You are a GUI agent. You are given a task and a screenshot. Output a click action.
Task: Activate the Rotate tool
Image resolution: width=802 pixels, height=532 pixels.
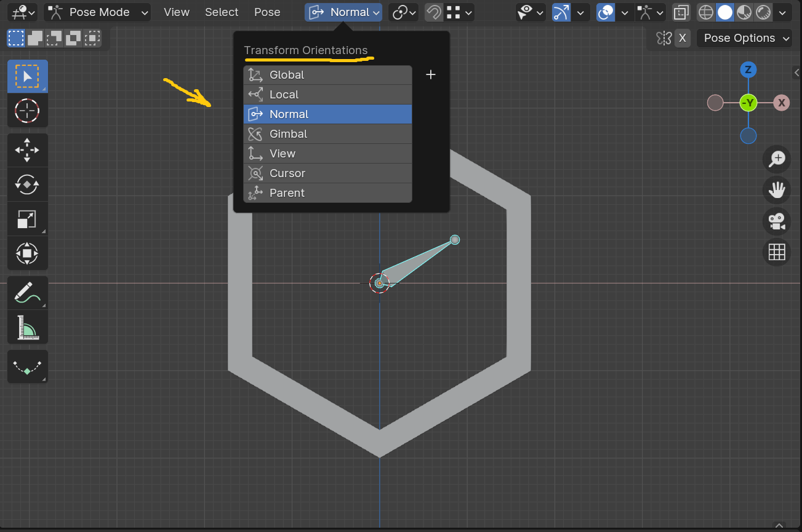[x=27, y=185]
